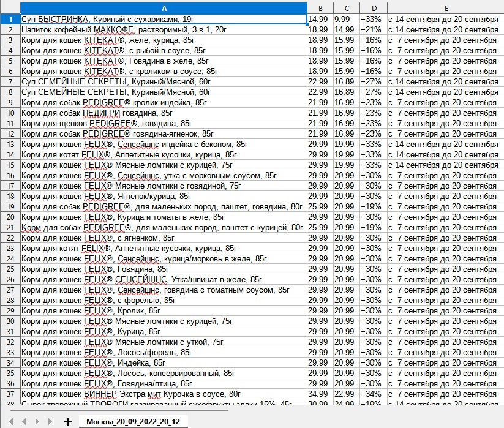
Task: Select date range cell in row 13
Action: pyautogui.click(x=445, y=145)
